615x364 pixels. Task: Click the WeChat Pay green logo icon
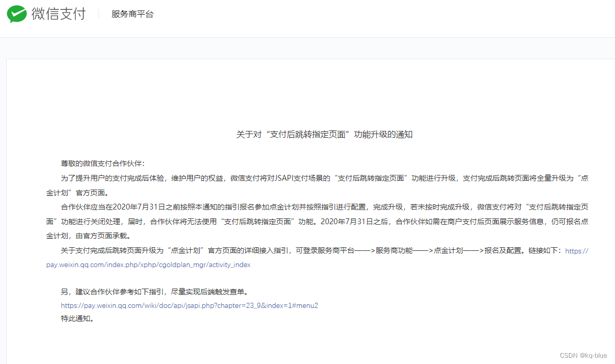16,14
